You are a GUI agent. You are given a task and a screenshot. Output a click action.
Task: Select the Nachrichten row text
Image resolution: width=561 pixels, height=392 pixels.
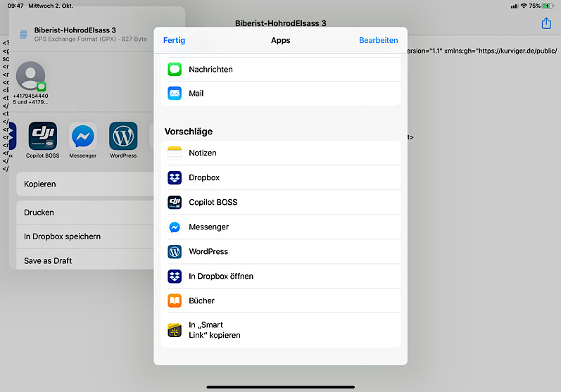click(x=210, y=70)
